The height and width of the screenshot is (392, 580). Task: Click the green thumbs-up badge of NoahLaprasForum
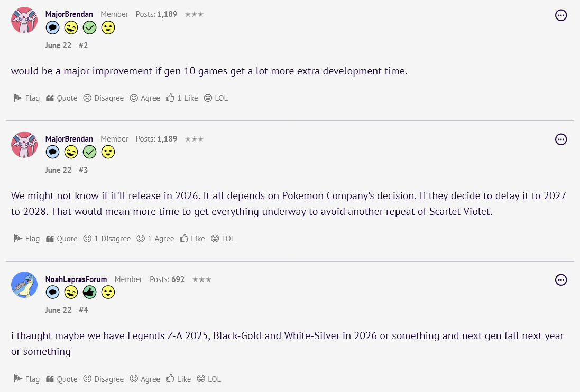[89, 292]
